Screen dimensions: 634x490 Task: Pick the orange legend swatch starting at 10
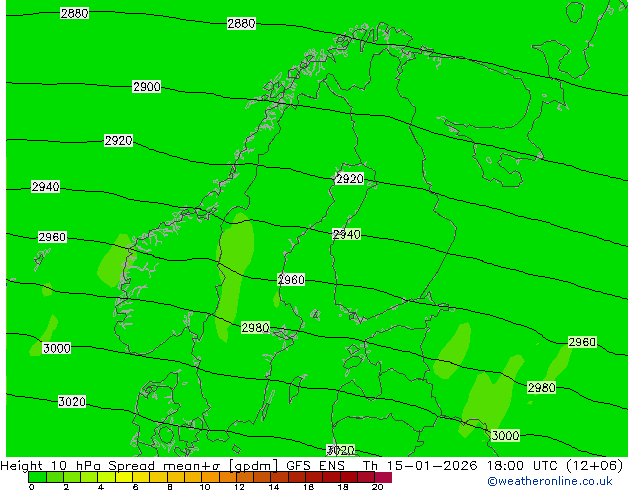(x=211, y=477)
